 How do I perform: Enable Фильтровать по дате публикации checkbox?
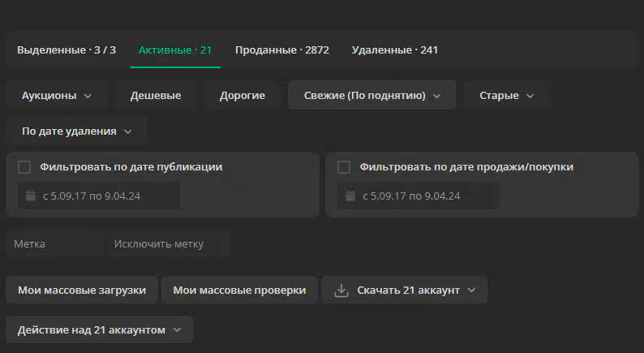pos(24,167)
